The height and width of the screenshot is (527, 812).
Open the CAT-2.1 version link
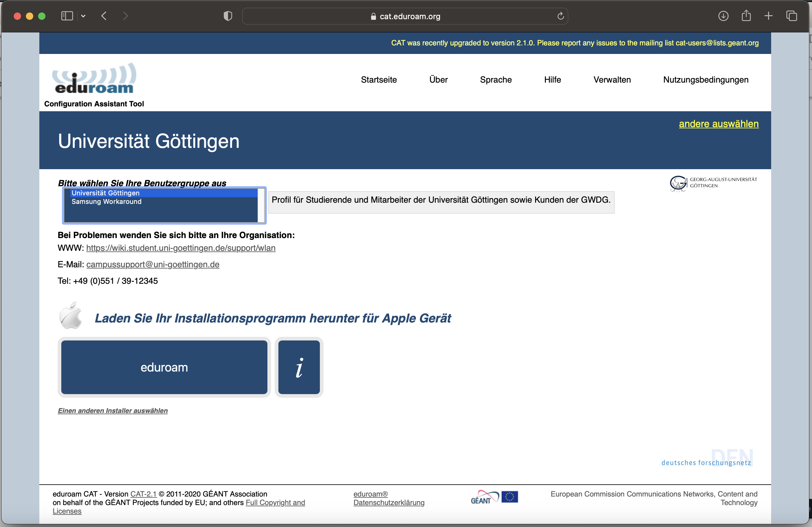pos(143,494)
